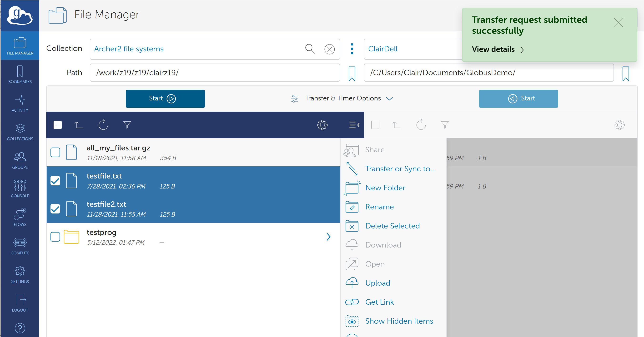Clear the Archer2 file systems collection

click(x=329, y=49)
